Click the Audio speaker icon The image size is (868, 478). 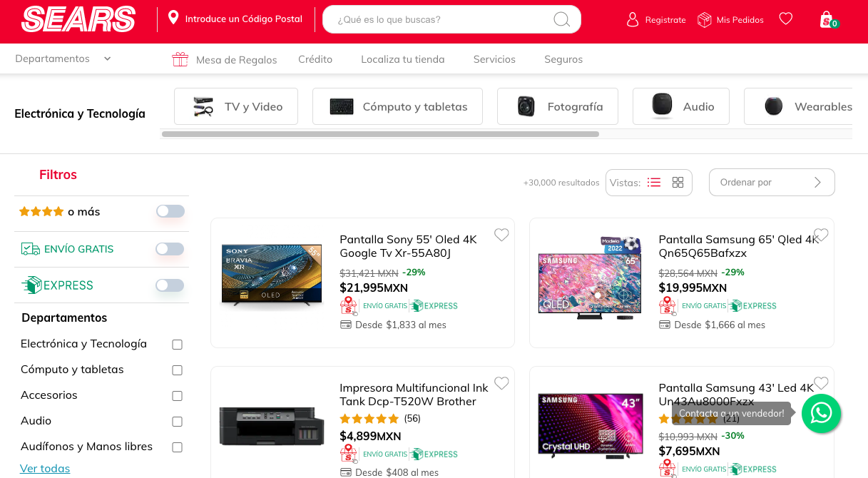click(662, 106)
